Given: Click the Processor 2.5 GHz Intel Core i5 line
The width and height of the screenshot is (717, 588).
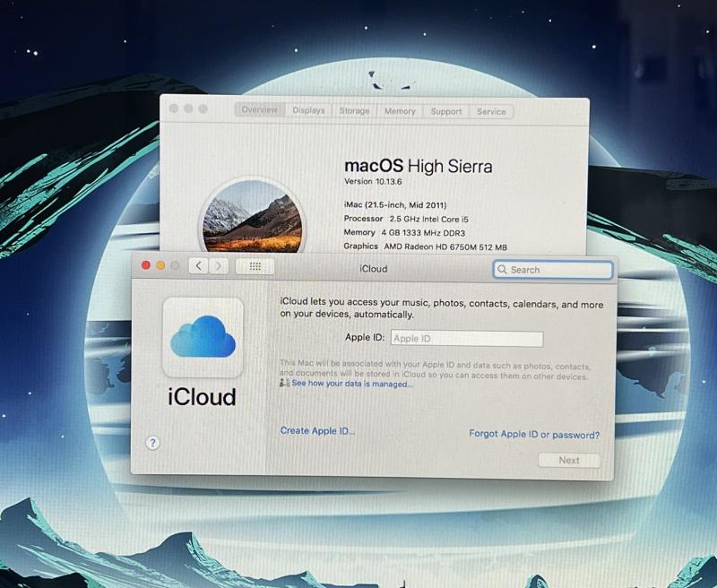Looking at the screenshot, I should [x=406, y=219].
